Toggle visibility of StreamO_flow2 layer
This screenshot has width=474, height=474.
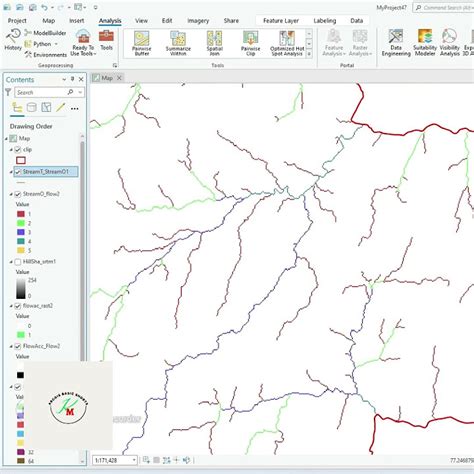[18, 194]
